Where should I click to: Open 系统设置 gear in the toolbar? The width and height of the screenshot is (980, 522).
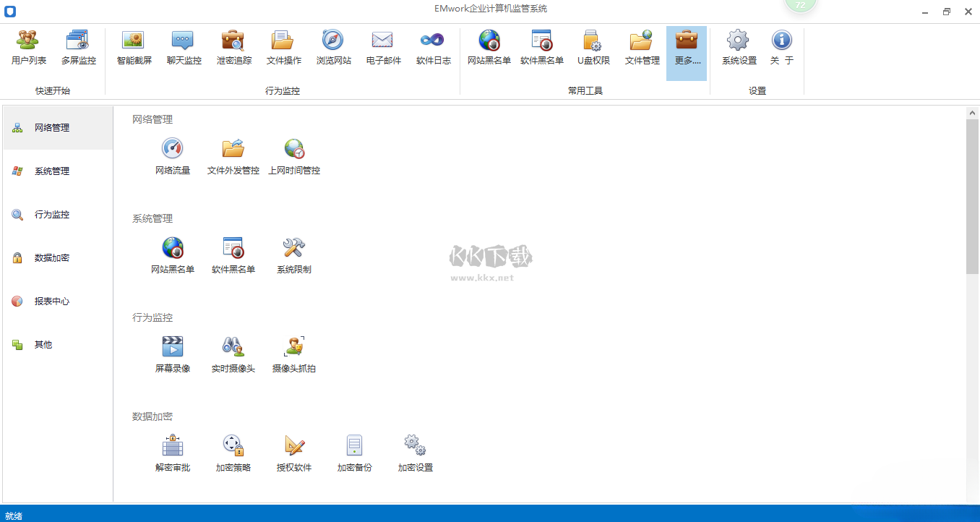739,48
